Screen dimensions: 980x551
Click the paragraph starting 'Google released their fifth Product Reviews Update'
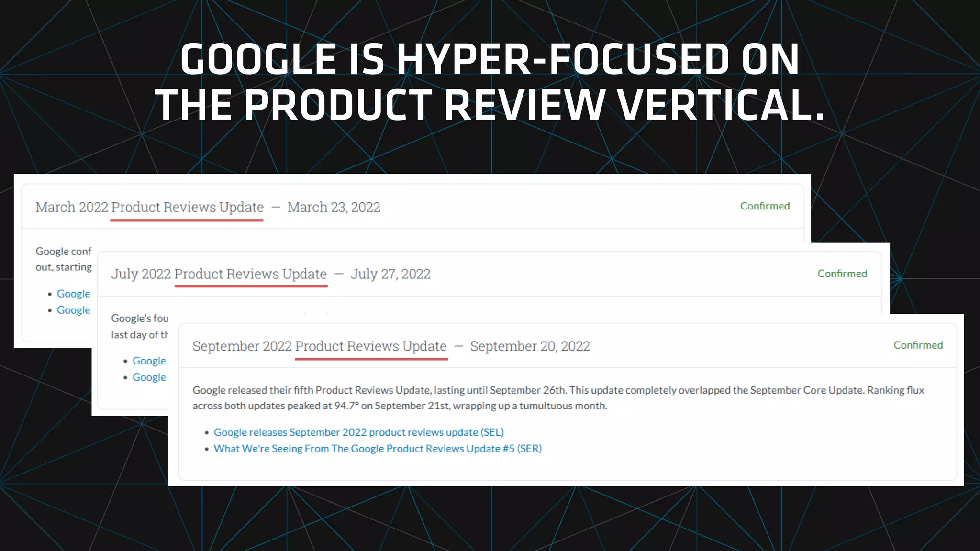[x=558, y=398]
